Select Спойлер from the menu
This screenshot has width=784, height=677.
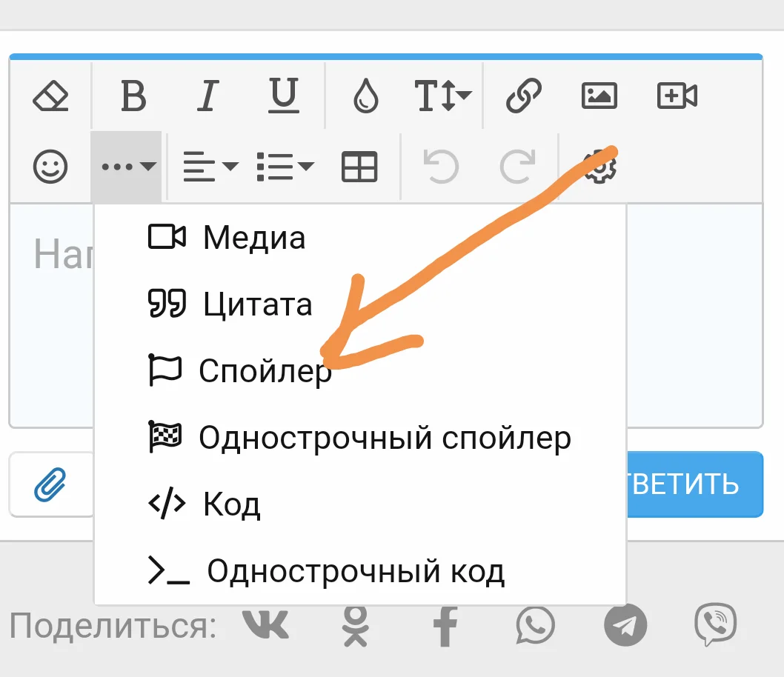point(263,370)
